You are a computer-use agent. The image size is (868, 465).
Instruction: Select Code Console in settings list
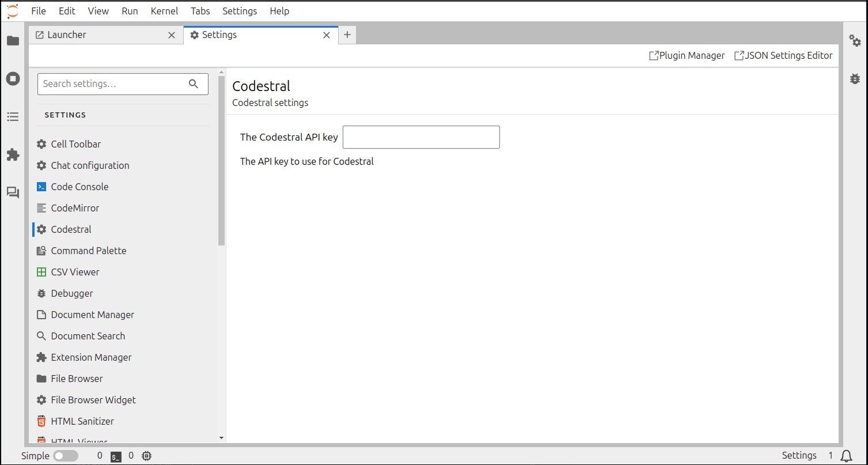coord(123,187)
